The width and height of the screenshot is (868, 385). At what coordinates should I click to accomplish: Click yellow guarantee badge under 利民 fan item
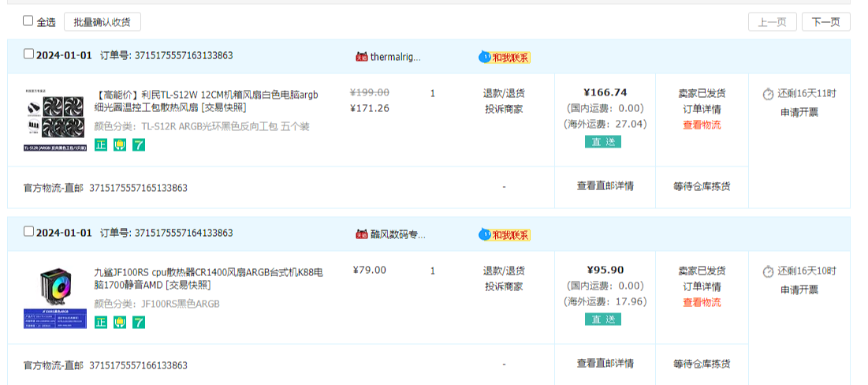[x=120, y=145]
